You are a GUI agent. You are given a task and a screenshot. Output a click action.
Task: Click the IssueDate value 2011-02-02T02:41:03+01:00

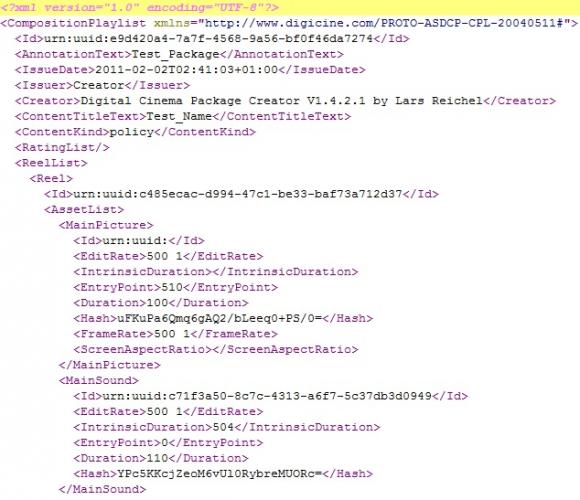point(186,70)
